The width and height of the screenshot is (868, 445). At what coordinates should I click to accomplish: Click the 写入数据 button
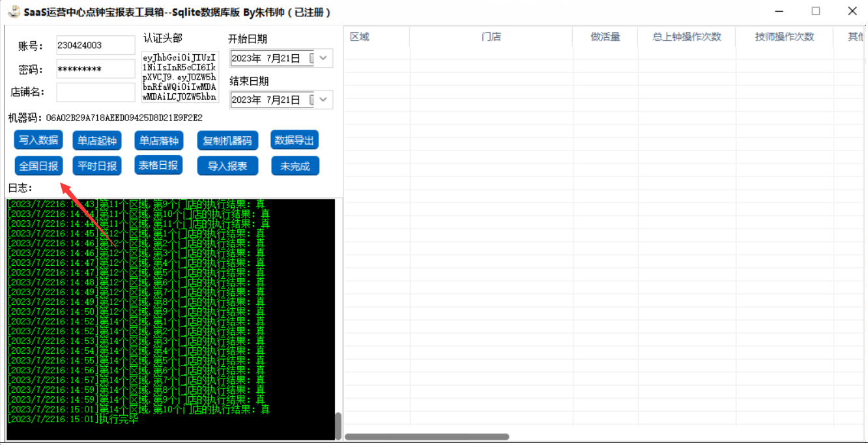coord(38,140)
